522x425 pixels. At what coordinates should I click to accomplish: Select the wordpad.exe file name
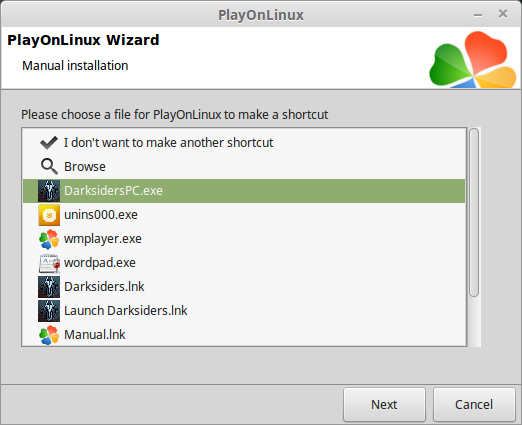[100, 263]
